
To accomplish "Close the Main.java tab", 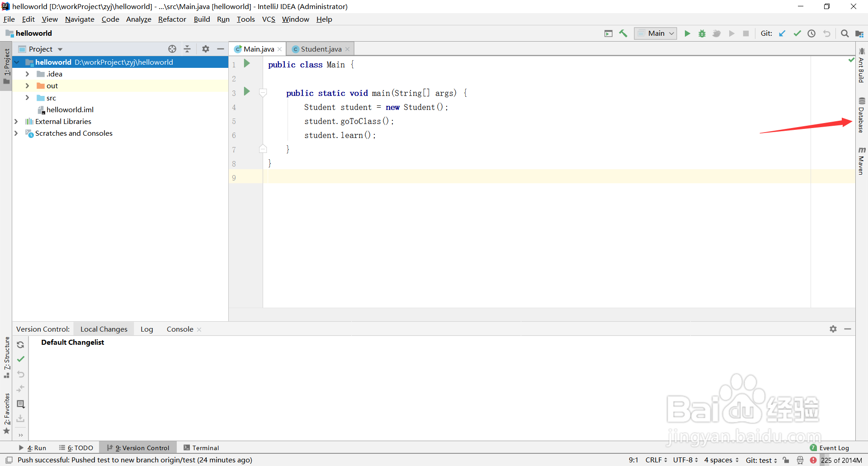I will 280,49.
